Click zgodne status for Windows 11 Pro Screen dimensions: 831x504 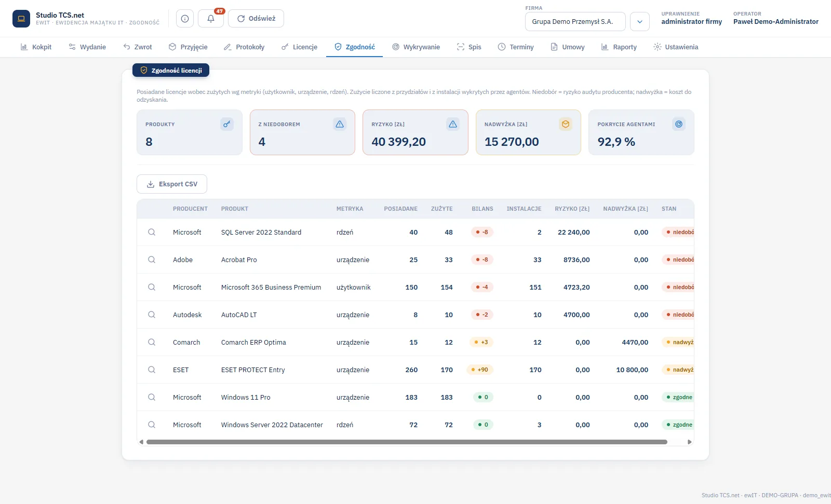pos(678,397)
